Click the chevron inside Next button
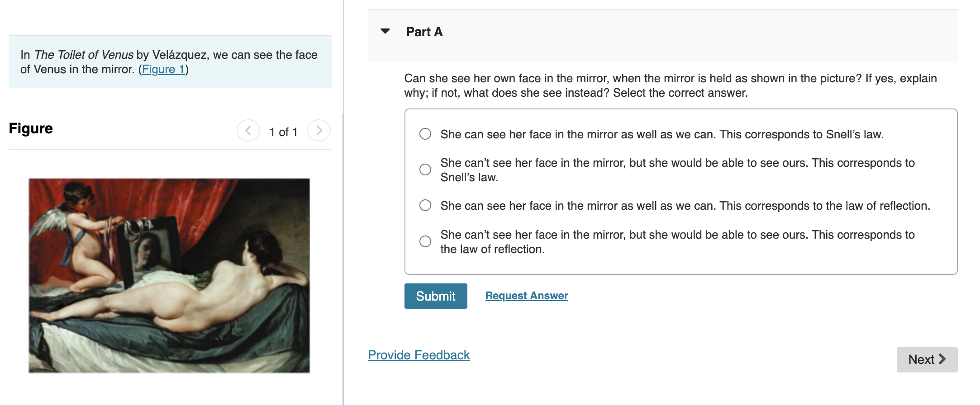 pos(942,359)
